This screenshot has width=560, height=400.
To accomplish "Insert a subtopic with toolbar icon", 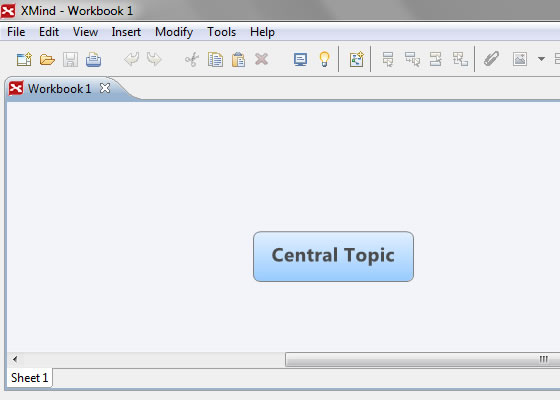I will [x=412, y=59].
